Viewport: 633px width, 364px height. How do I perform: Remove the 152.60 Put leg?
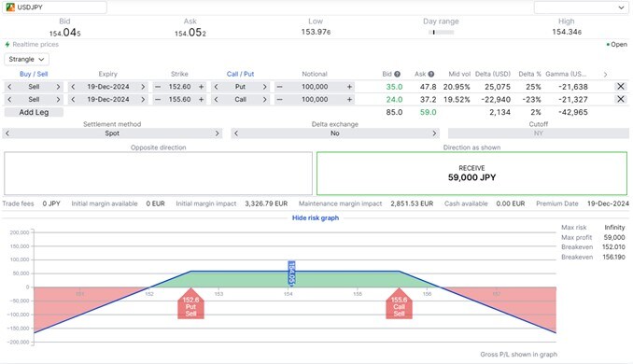pyautogui.click(x=621, y=87)
